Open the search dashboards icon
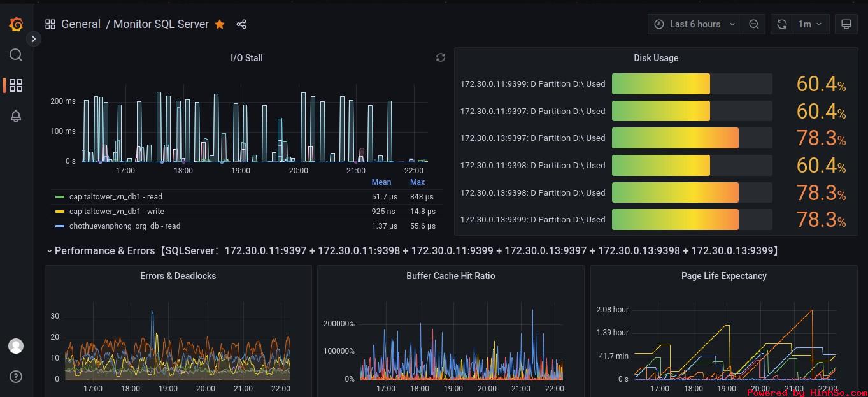Image resolution: width=868 pixels, height=397 pixels. [16, 55]
